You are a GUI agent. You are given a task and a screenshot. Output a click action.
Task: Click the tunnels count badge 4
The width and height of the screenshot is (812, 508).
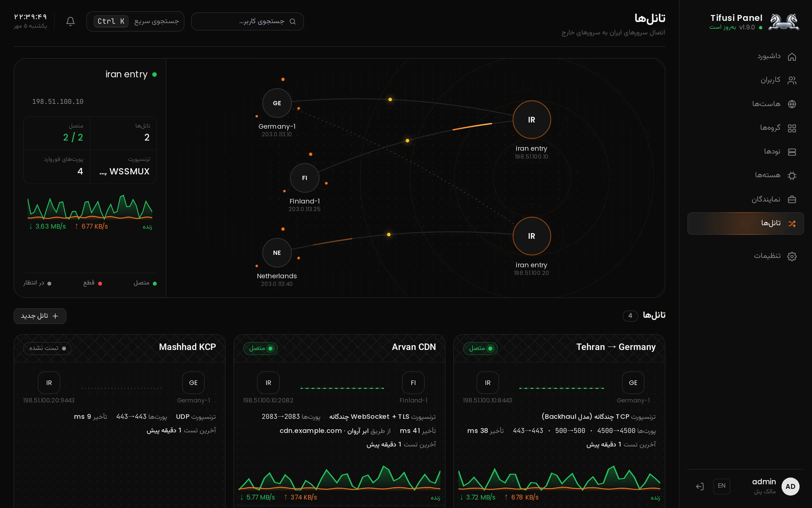(x=630, y=316)
